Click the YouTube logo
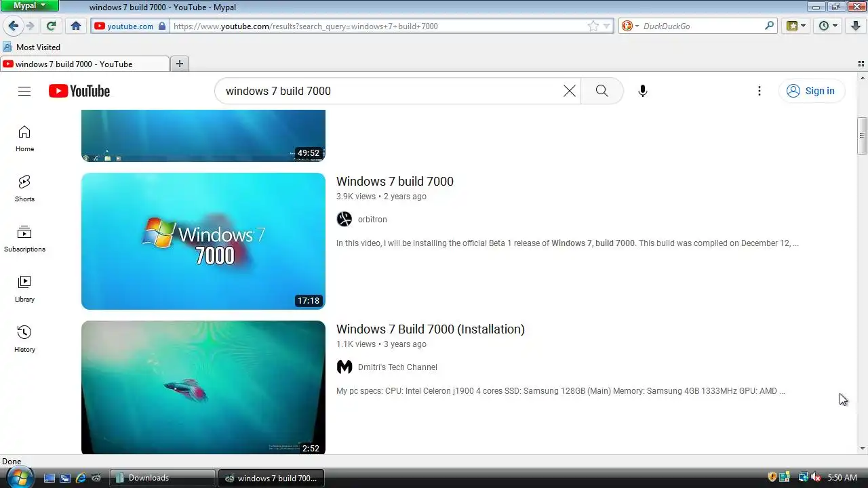 (x=79, y=91)
